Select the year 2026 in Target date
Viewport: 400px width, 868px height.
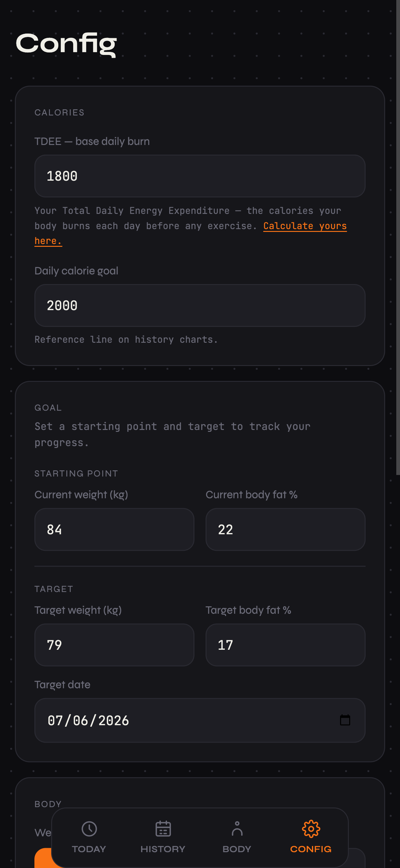point(113,721)
